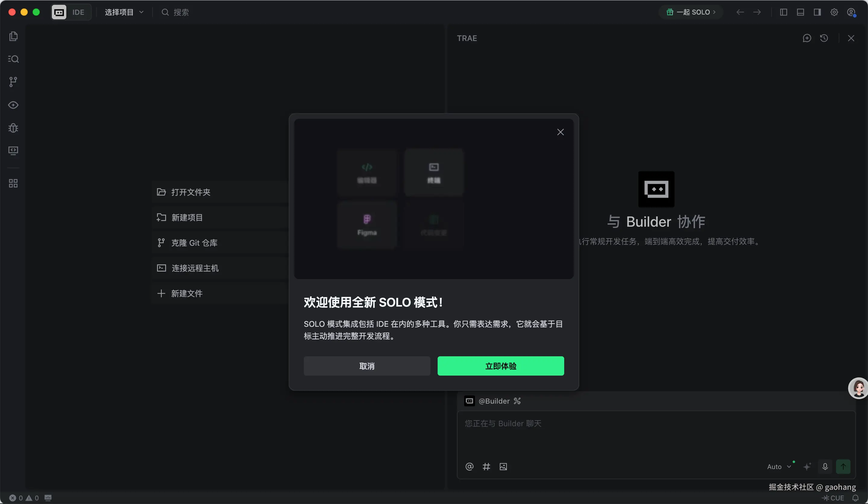Select 克隆 Git 仓库 entry

point(194,243)
